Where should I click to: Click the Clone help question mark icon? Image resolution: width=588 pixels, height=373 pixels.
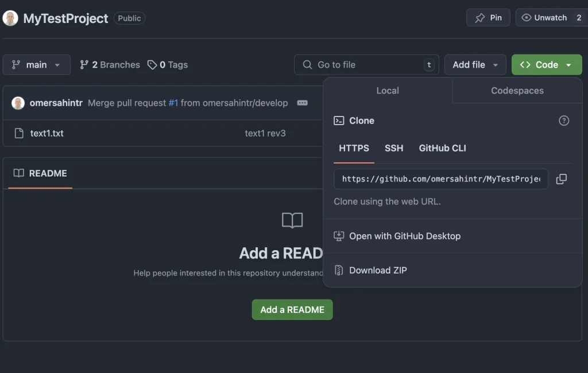pyautogui.click(x=564, y=121)
